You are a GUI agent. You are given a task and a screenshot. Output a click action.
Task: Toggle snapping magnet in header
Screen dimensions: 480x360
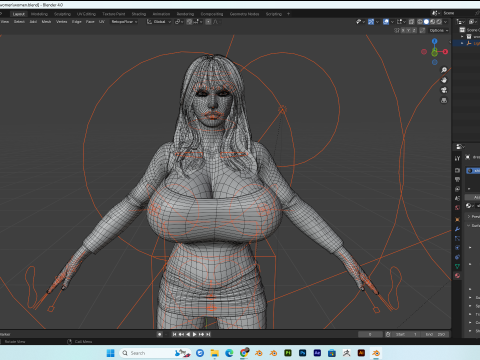tap(189, 22)
